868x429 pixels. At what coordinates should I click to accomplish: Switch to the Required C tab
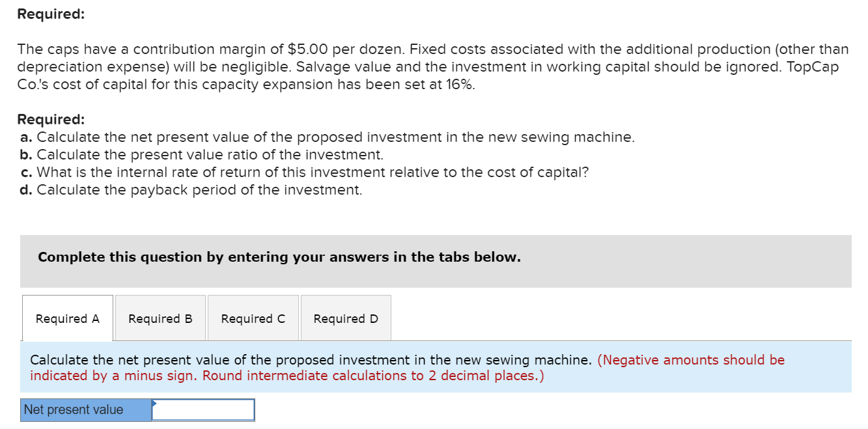pos(253,318)
